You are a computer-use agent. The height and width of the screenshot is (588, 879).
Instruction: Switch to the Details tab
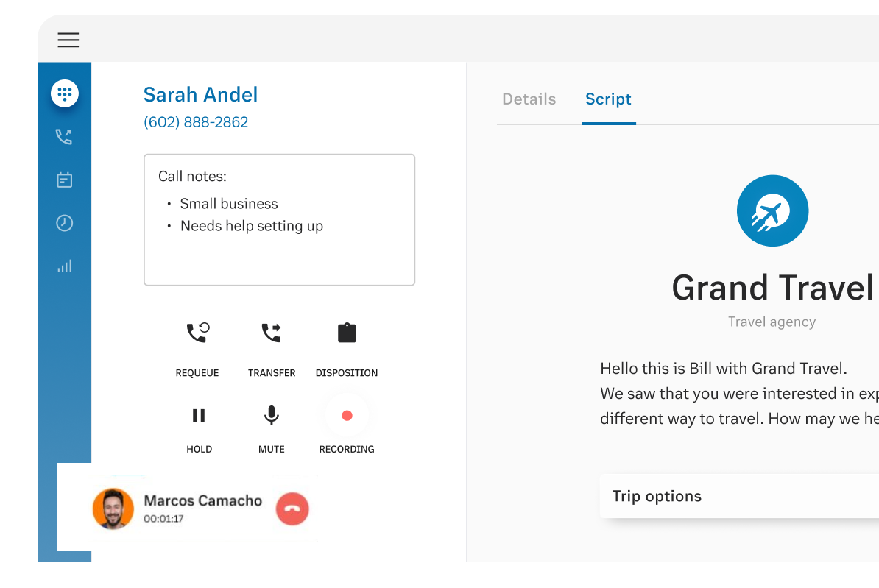click(x=529, y=99)
